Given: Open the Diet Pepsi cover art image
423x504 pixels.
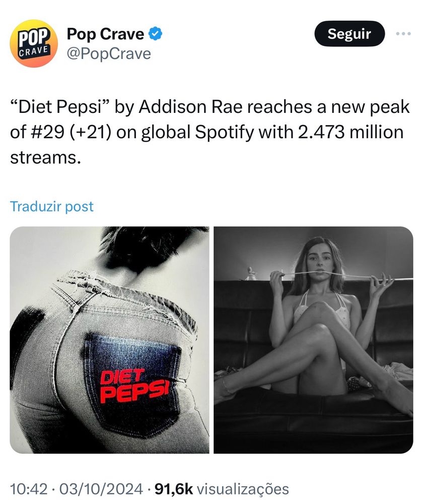Looking at the screenshot, I should (109, 340).
